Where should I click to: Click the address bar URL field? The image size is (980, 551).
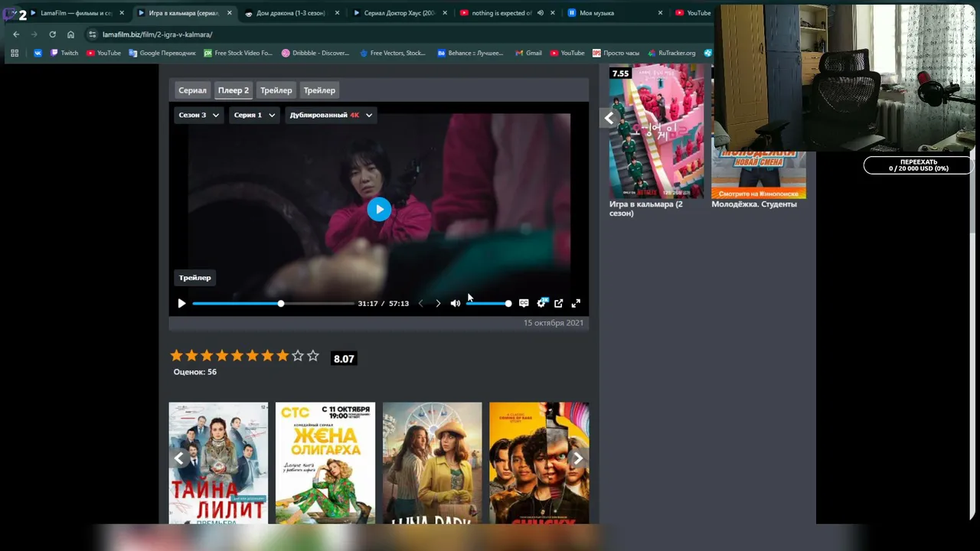coord(398,34)
